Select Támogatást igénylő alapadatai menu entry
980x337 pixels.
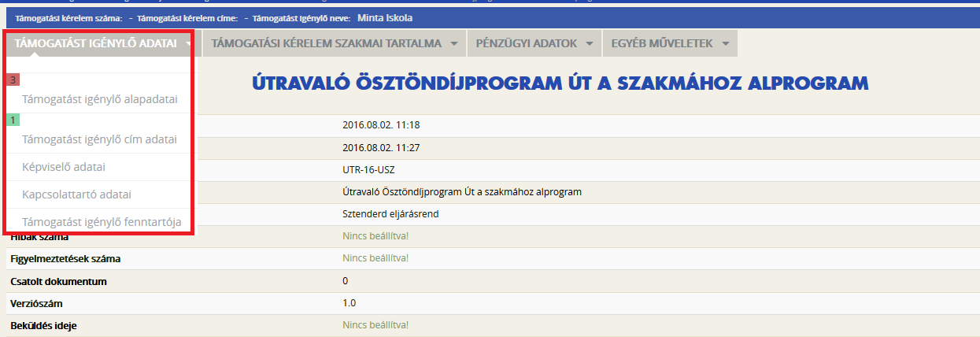100,99
